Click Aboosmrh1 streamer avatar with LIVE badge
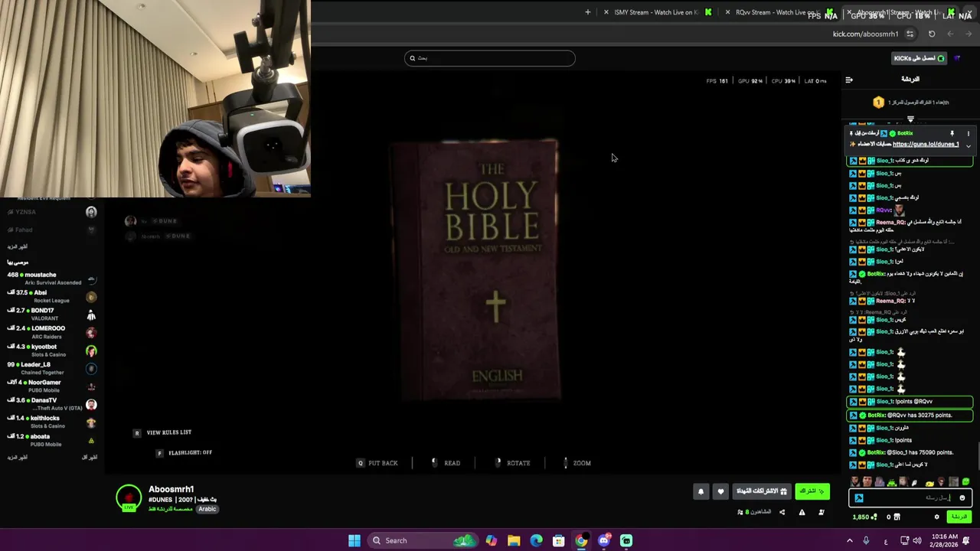This screenshot has height=551, width=980. (x=129, y=498)
